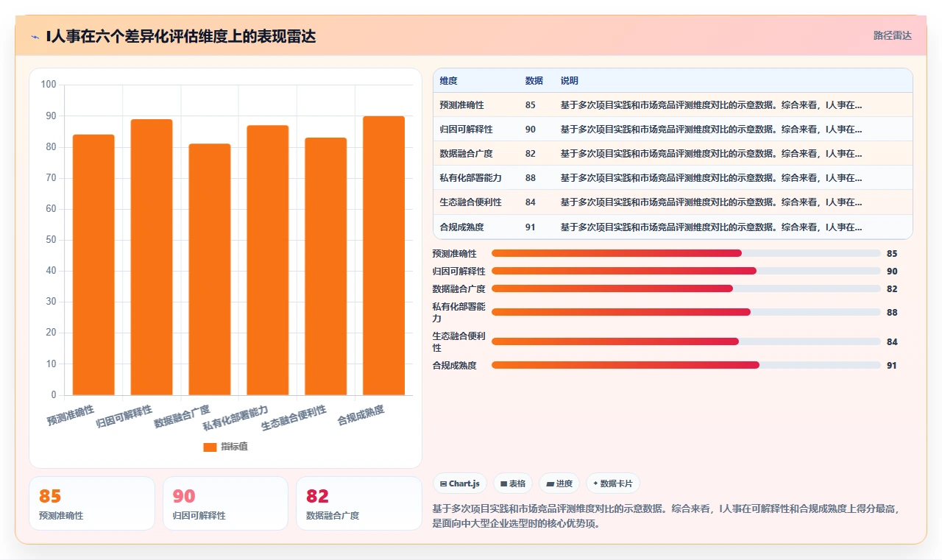Click the 数据融合广度 progress bar
This screenshot has width=942, height=560.
686,288
